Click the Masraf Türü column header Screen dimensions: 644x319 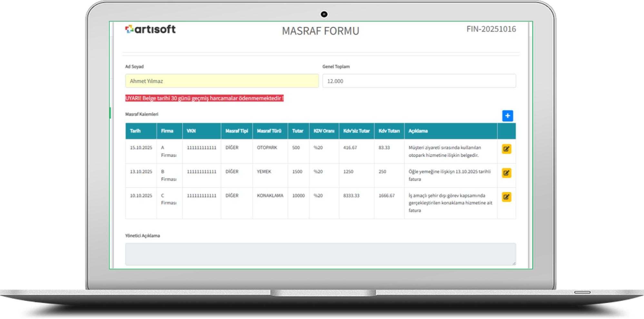269,131
